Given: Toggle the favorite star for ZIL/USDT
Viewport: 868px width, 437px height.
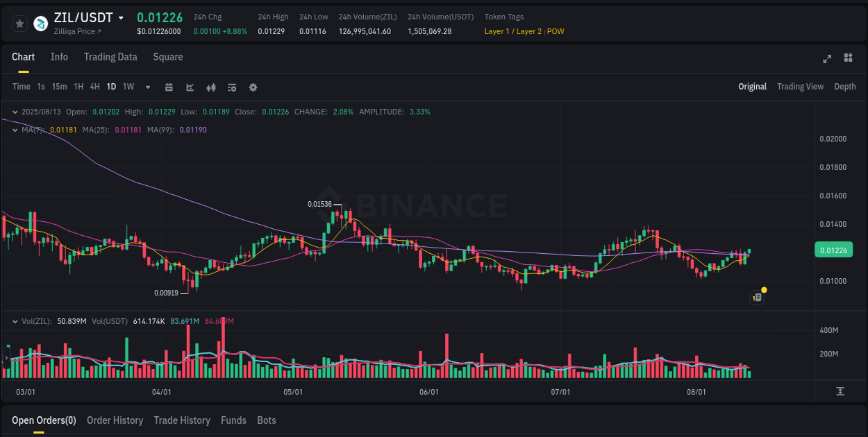Looking at the screenshot, I should 19,23.
